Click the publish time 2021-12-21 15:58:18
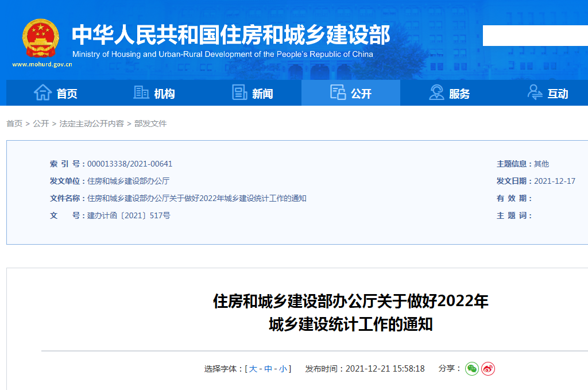 (385, 369)
